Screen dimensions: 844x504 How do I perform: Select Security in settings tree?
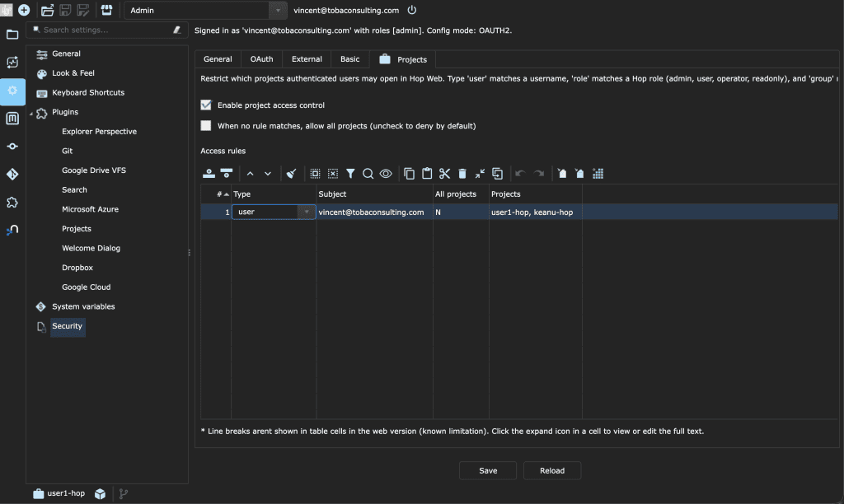tap(68, 326)
